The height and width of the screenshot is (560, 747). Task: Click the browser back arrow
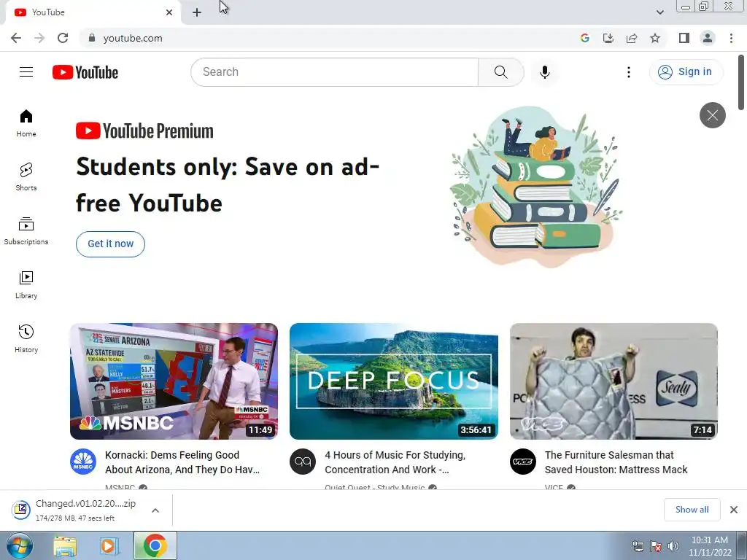coord(16,38)
